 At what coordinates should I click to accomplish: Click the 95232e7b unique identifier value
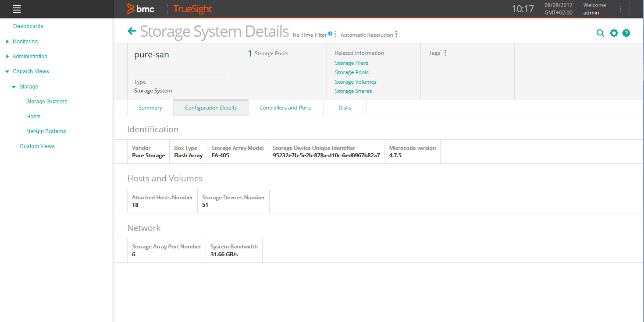coord(326,156)
